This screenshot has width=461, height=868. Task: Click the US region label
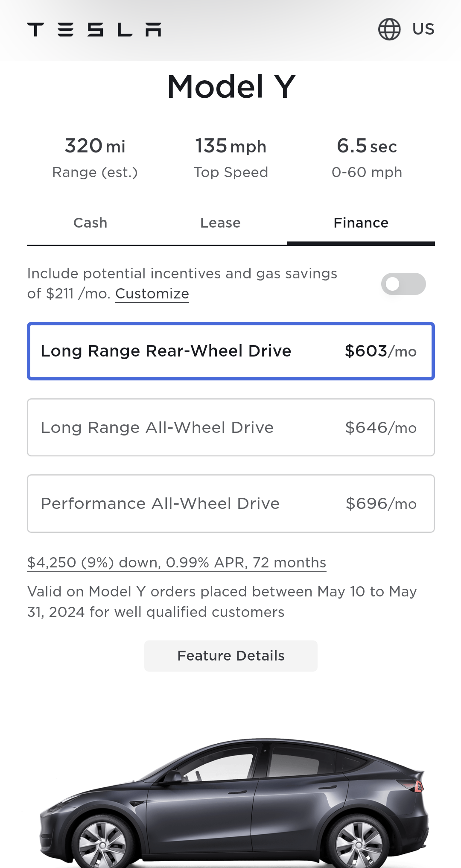tap(423, 29)
